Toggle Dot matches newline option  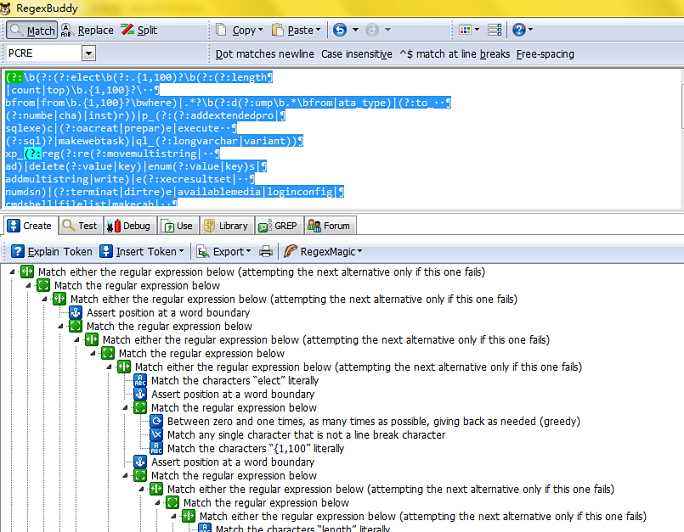tap(264, 54)
